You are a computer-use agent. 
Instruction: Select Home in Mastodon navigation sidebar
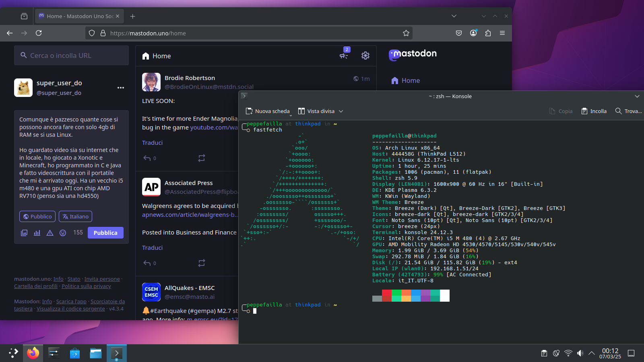click(406, 80)
